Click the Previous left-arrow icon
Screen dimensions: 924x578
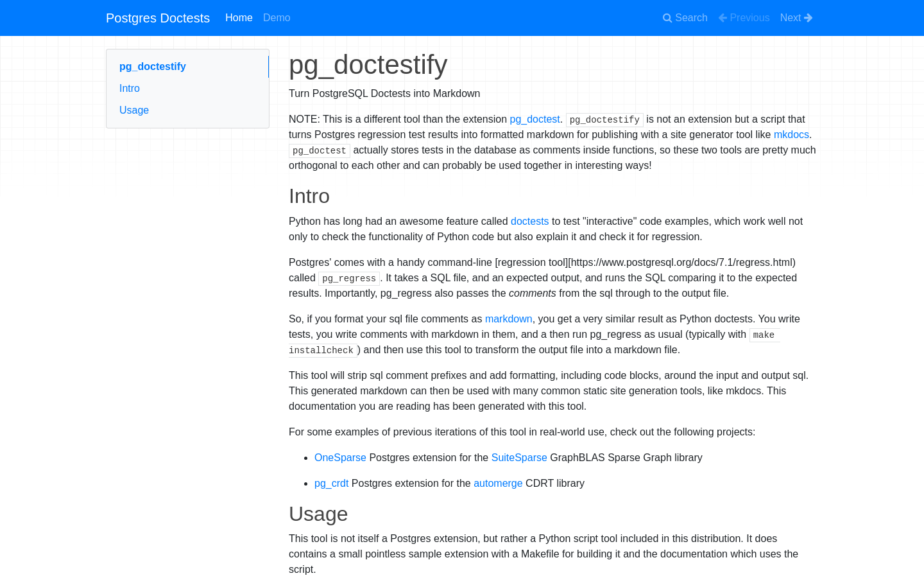pyautogui.click(x=723, y=18)
